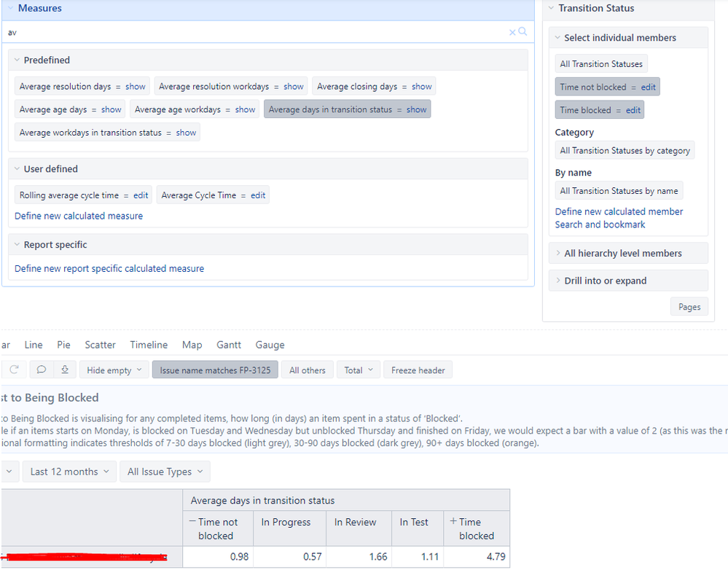Open Search and bookmark link

click(x=600, y=224)
